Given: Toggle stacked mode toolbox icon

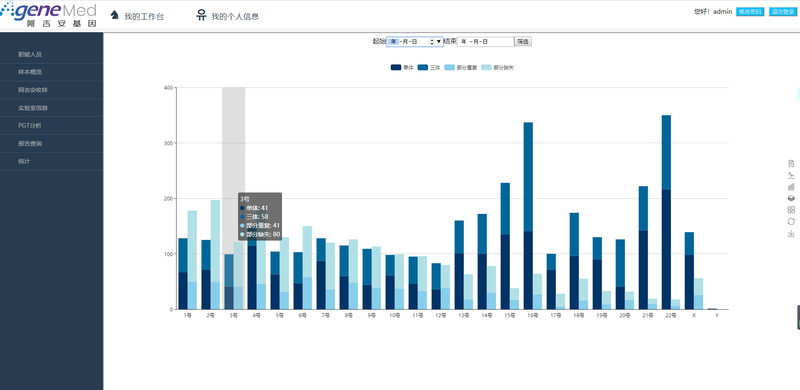Looking at the screenshot, I should click(x=791, y=198).
